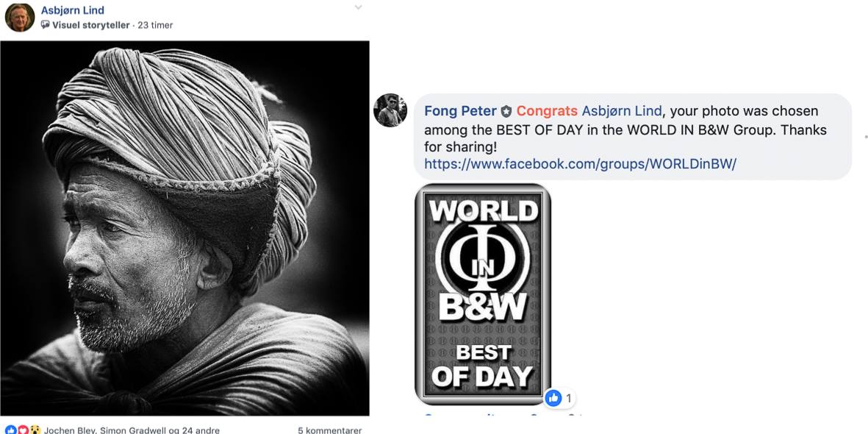The width and height of the screenshot is (868, 434).
Task: Click the admin shield badge next to Fong Peter
Action: (506, 111)
